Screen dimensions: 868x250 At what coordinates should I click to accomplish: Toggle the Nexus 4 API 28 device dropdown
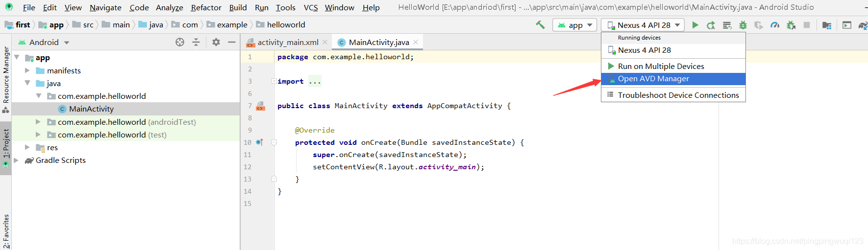(x=644, y=25)
